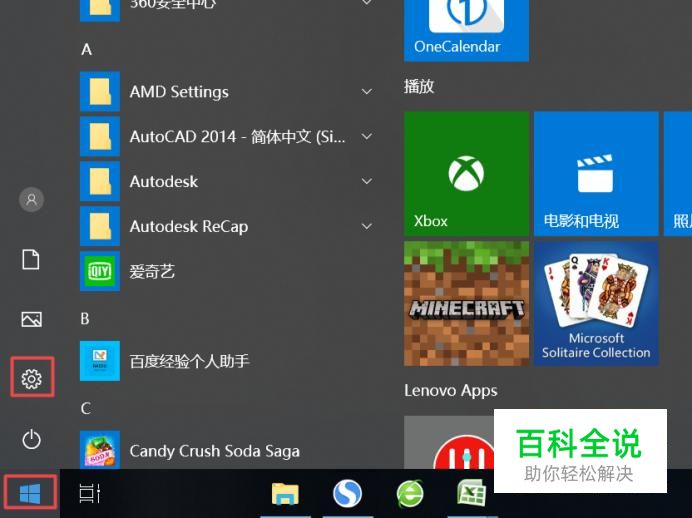Launch Sogou browser from the taskbar
Screen dimensions: 692x518
[x=347, y=493]
